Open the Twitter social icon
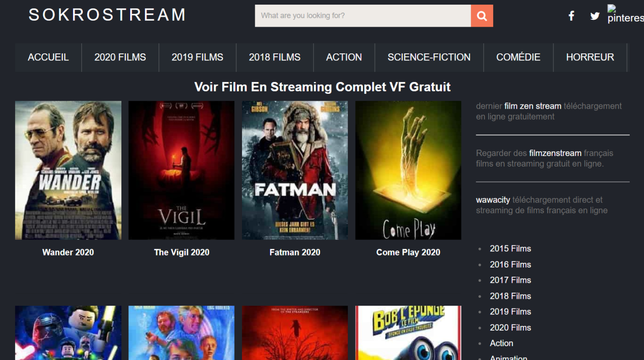 595,16
